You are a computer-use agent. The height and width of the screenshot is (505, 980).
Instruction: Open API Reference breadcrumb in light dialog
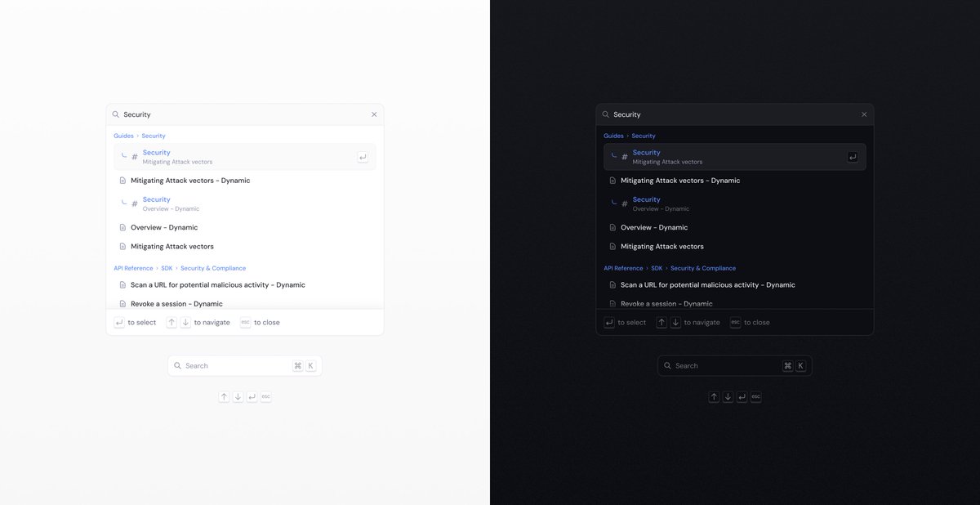133,268
